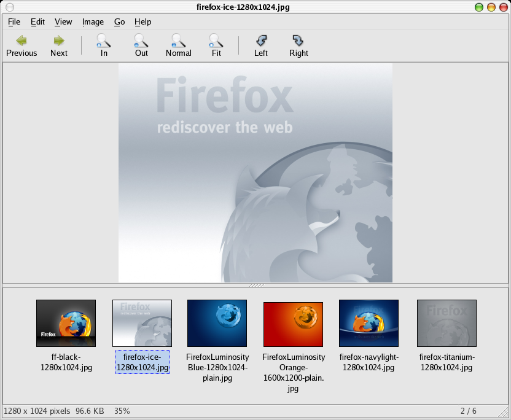
Task: Advance with the Next arrow icon
Action: click(x=59, y=41)
